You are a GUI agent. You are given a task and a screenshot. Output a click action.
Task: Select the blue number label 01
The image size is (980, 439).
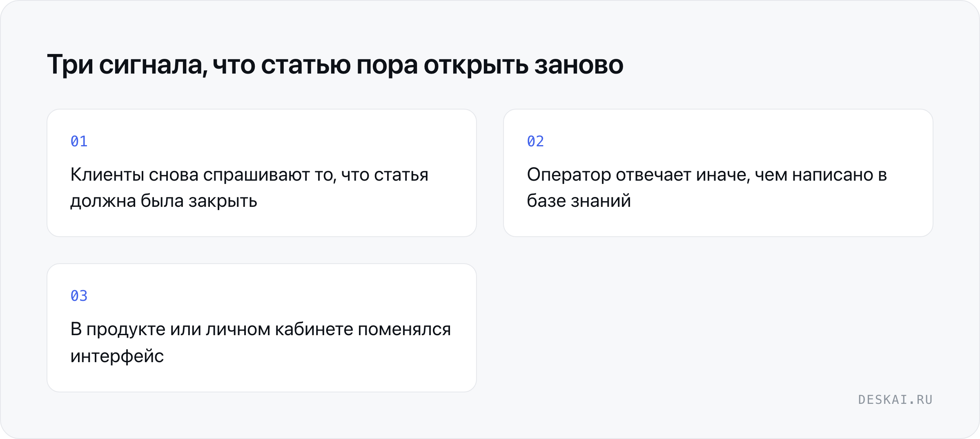(x=79, y=141)
